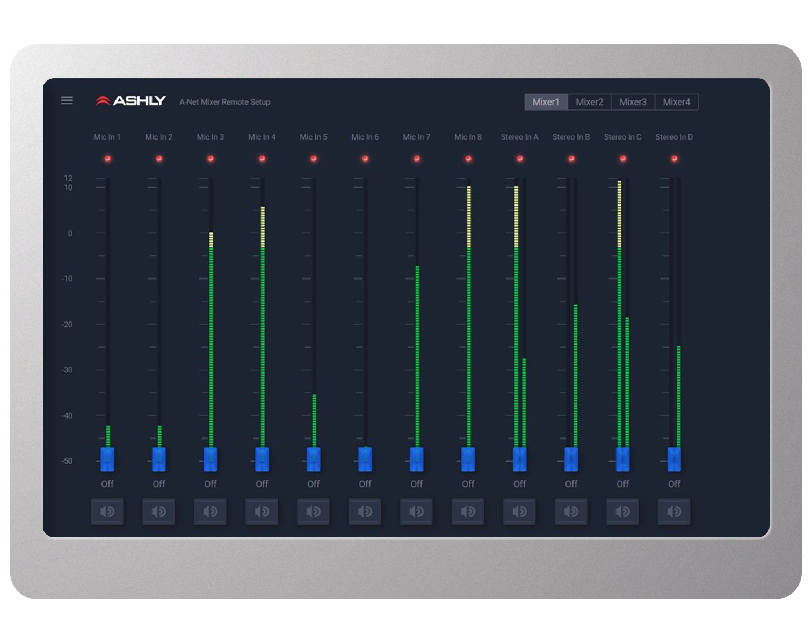The height and width of the screenshot is (644, 812).
Task: Click the Off level under Mic In 6
Action: [x=365, y=484]
